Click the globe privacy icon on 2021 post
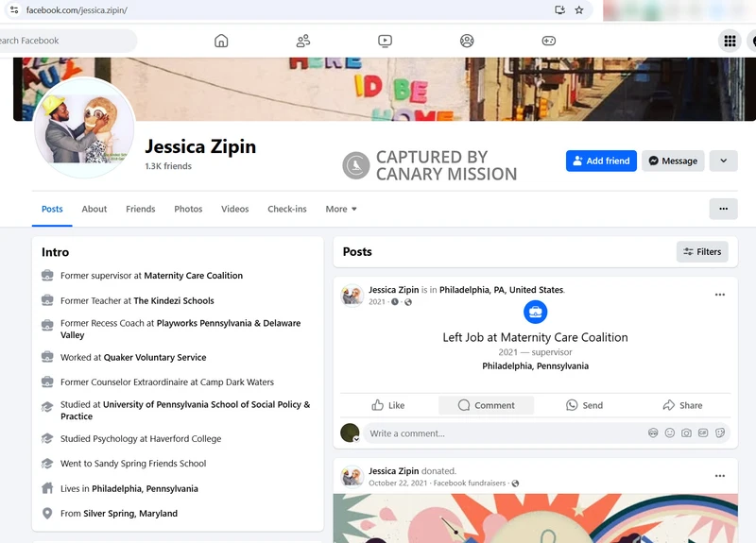756x543 pixels. (408, 302)
